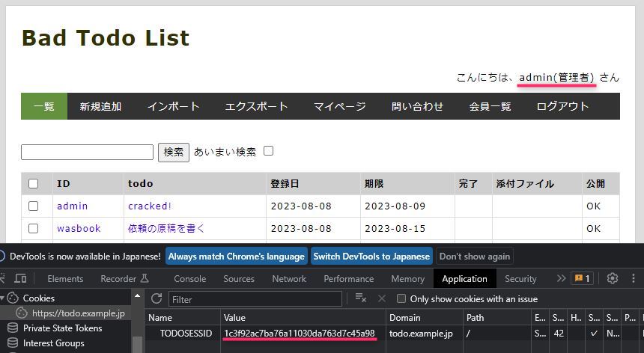Enable the あいまい検索 checkbox
This screenshot has width=644, height=353.
pos(268,151)
